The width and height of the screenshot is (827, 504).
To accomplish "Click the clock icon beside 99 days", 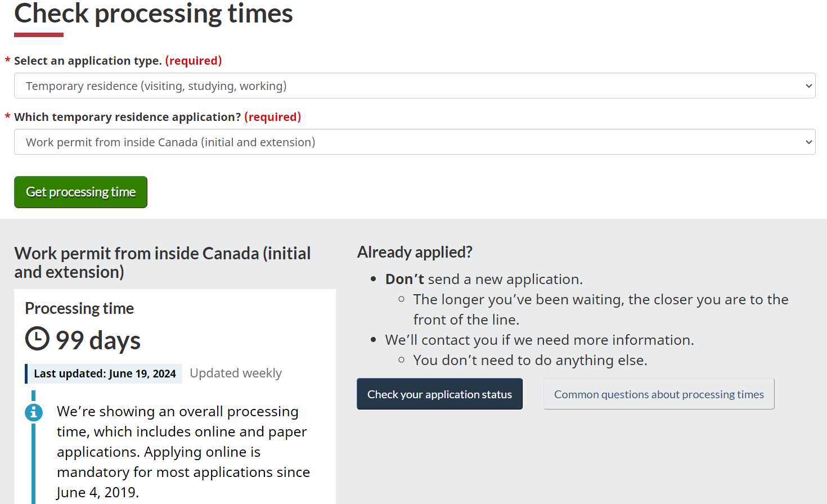I will [37, 339].
